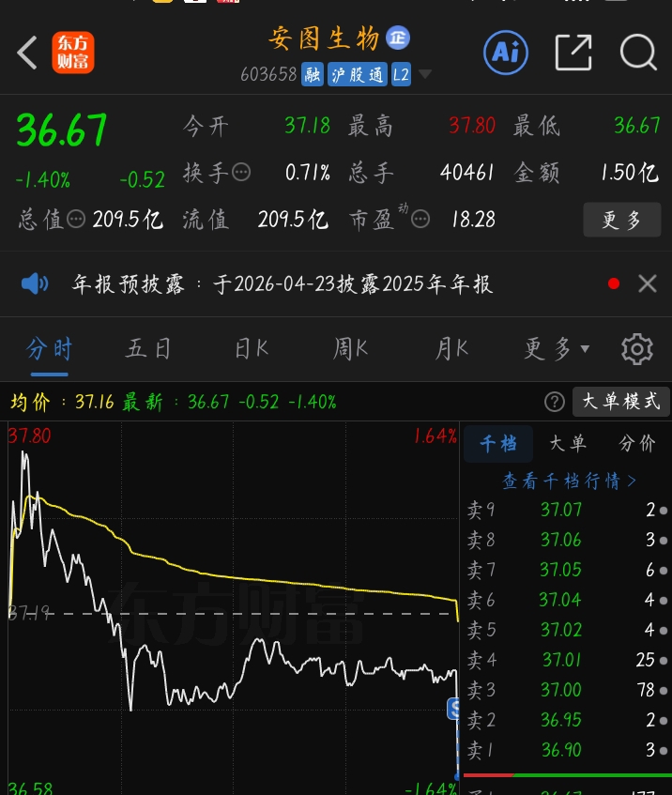The image size is (672, 795).
Task: Select the 分时 chart tab
Action: (49, 349)
